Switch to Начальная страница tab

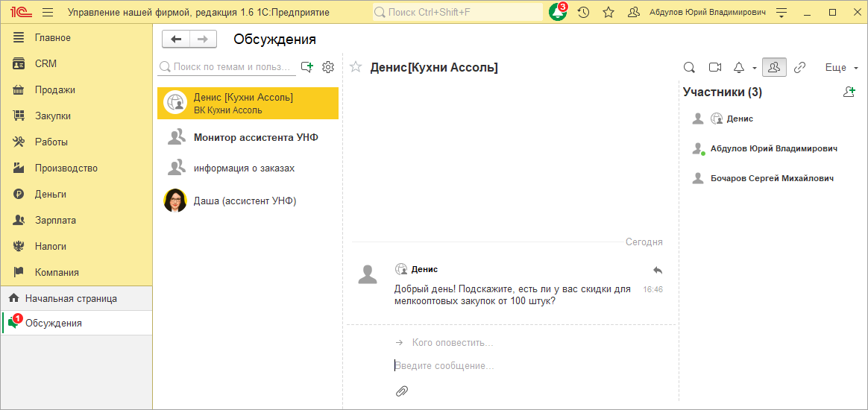coord(76,298)
